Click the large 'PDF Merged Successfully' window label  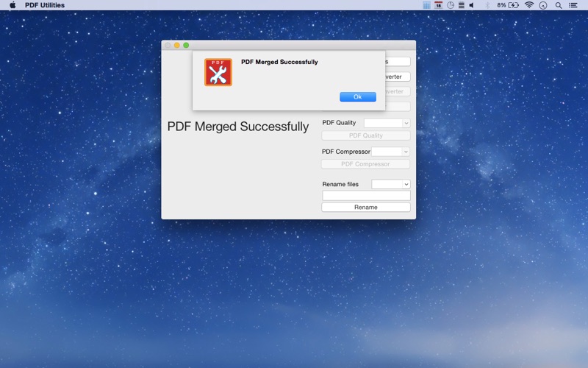pos(238,127)
